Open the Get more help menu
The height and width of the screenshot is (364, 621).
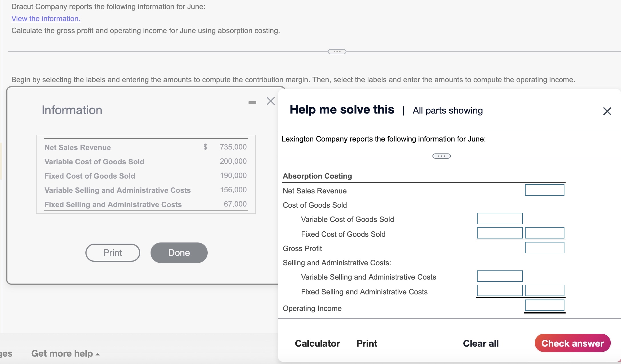(65, 353)
